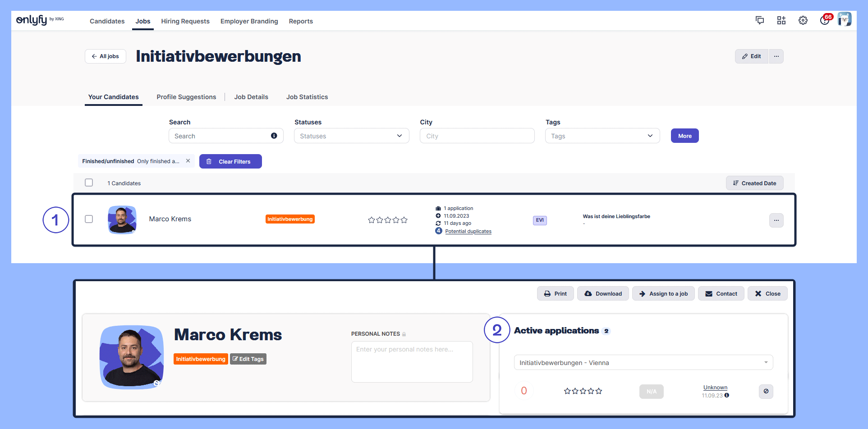
Task: Remove the Finished/unfinished filter chip
Action: click(x=188, y=161)
